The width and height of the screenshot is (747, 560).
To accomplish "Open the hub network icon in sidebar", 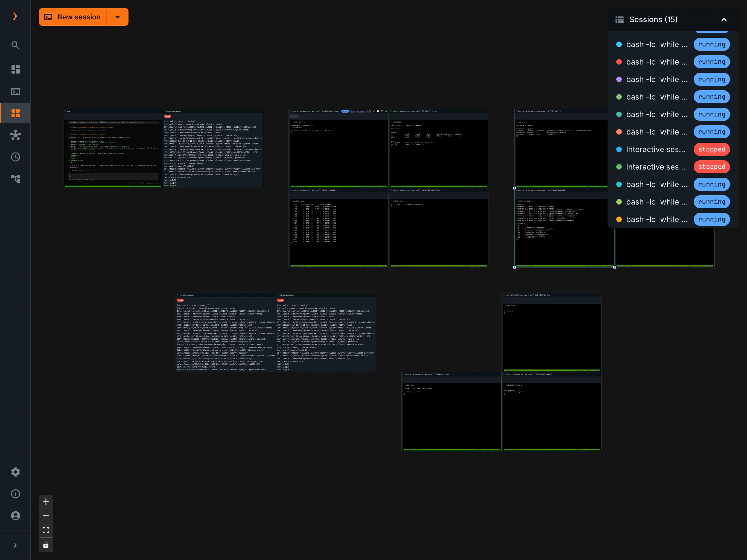I will pos(15,135).
